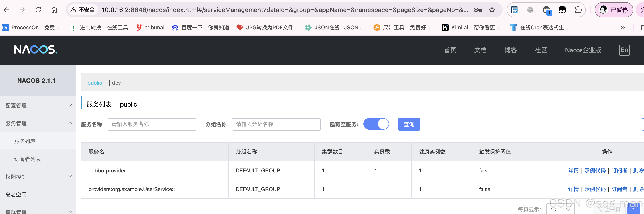Viewport: 644px width, 214px height.
Task: Expand 权限控制 sidebar menu
Action: pyautogui.click(x=38, y=177)
